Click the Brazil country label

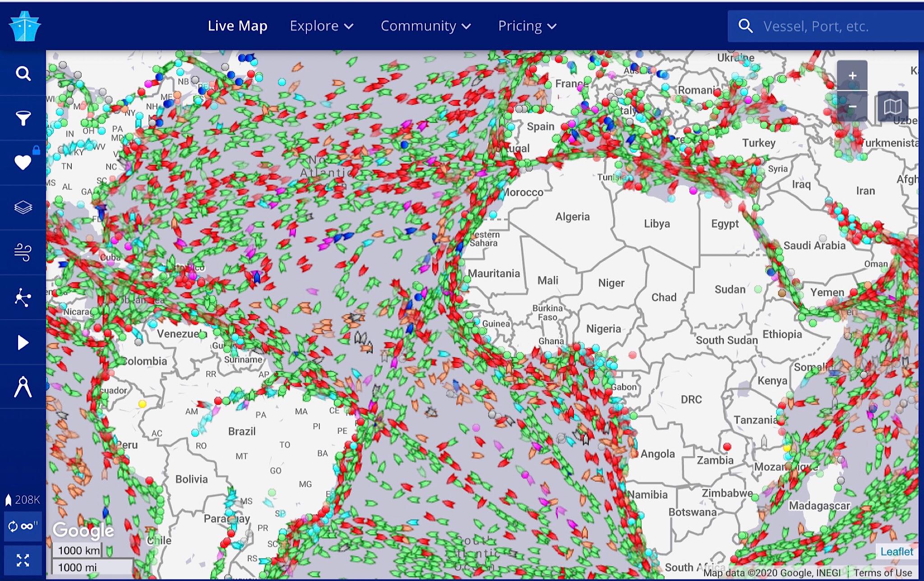click(x=242, y=431)
